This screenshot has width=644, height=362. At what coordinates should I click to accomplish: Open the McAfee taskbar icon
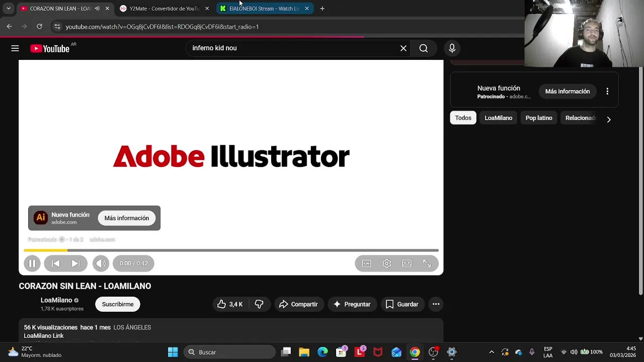[x=378, y=352]
